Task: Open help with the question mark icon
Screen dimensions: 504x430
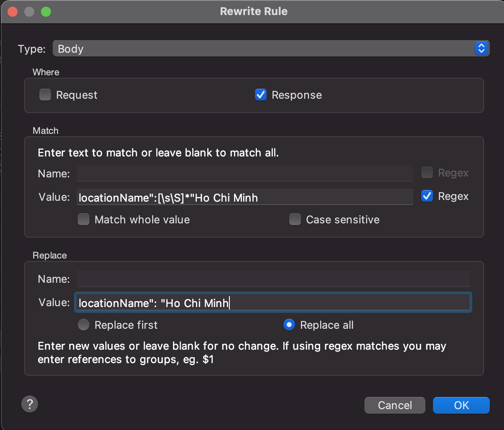Action: (x=30, y=404)
